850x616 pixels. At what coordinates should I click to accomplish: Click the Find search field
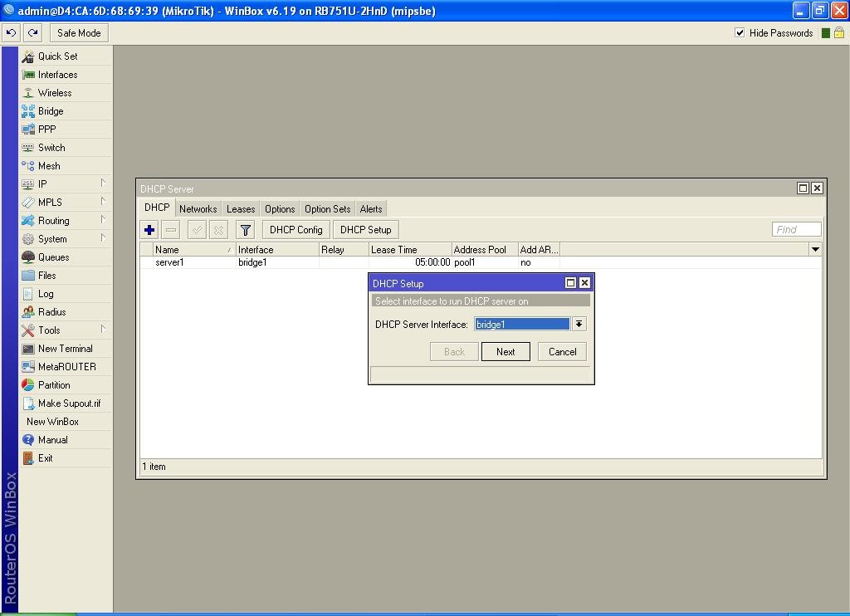[x=796, y=230]
